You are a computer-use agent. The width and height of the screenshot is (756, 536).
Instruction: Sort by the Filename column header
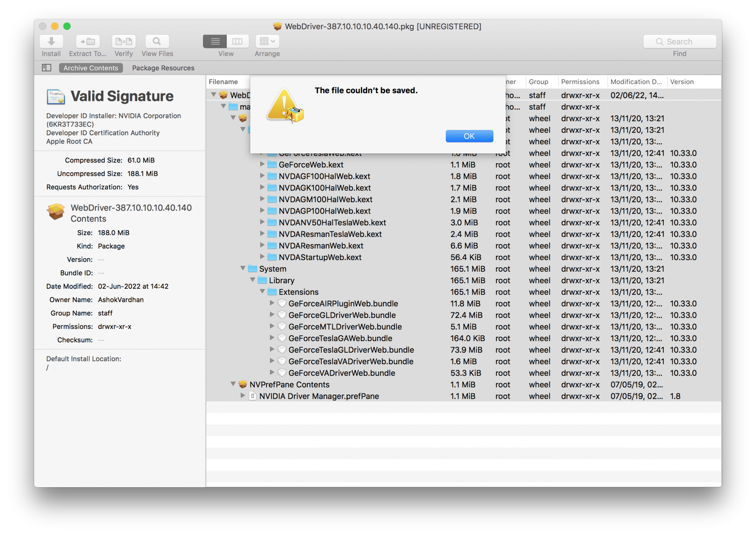click(223, 82)
